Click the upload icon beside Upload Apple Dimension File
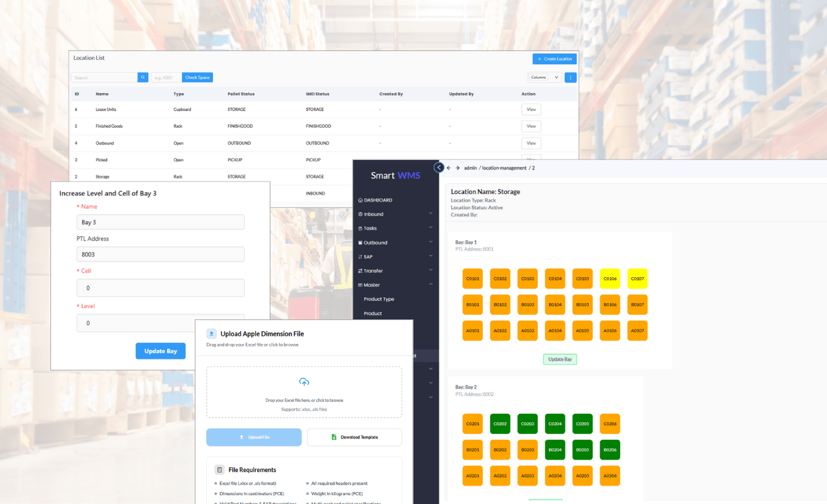The height and width of the screenshot is (504, 827). (x=212, y=334)
